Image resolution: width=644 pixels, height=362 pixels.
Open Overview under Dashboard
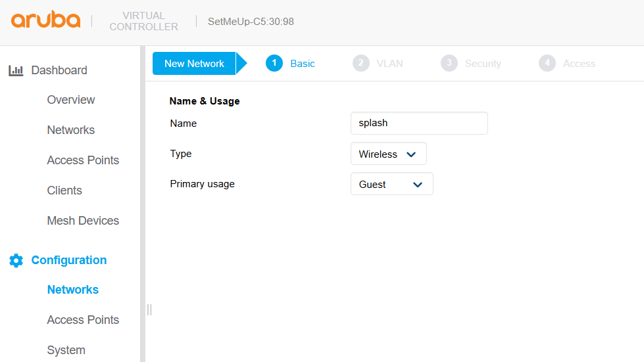point(70,100)
